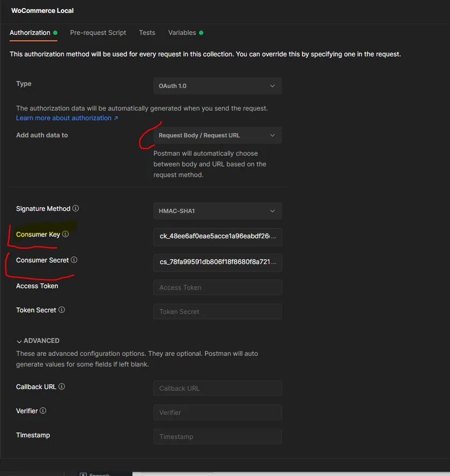Click the Verifier input field

point(218,413)
